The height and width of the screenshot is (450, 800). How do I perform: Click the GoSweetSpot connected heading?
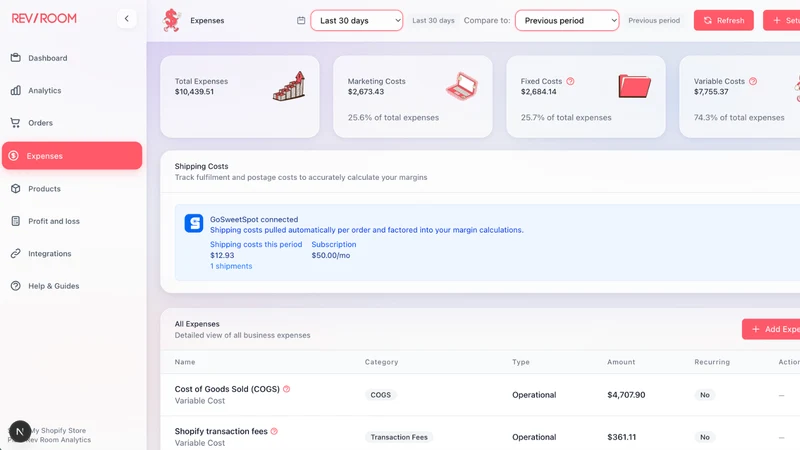254,219
